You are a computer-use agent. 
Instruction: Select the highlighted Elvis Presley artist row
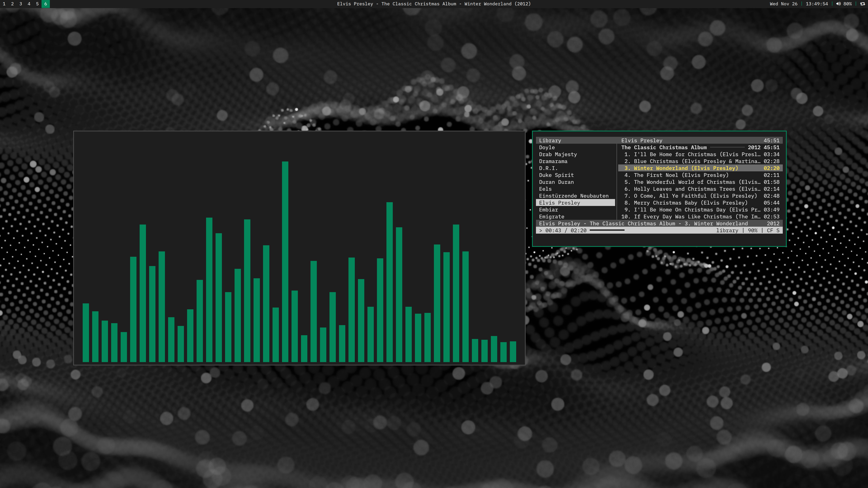coord(559,203)
